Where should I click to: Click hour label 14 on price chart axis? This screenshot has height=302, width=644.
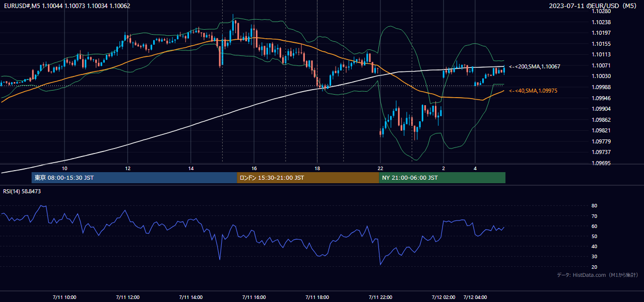(191, 169)
